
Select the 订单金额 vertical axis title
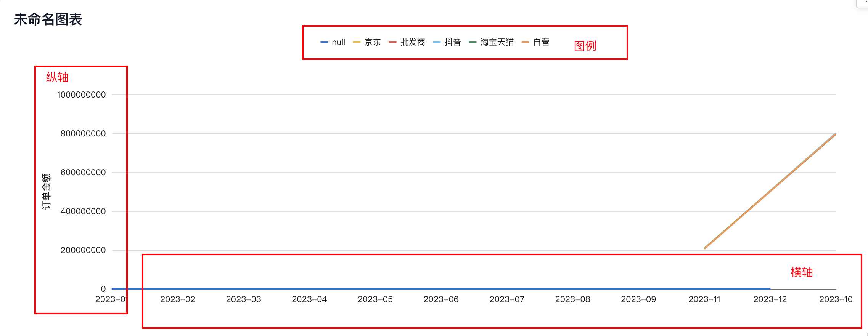tap(46, 191)
